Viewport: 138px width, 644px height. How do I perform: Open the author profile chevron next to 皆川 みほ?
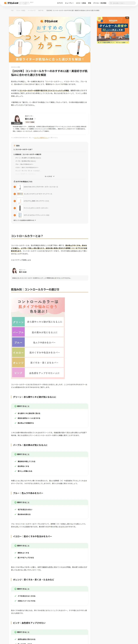[35, 119]
